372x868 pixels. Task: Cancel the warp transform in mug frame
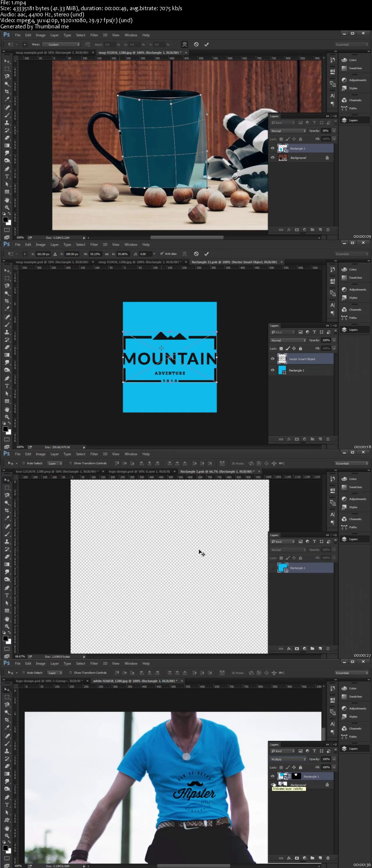(196, 44)
